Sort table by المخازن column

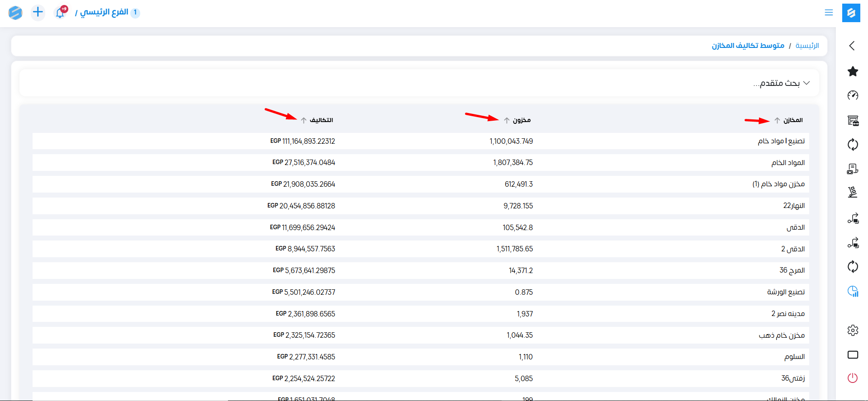[792, 120]
